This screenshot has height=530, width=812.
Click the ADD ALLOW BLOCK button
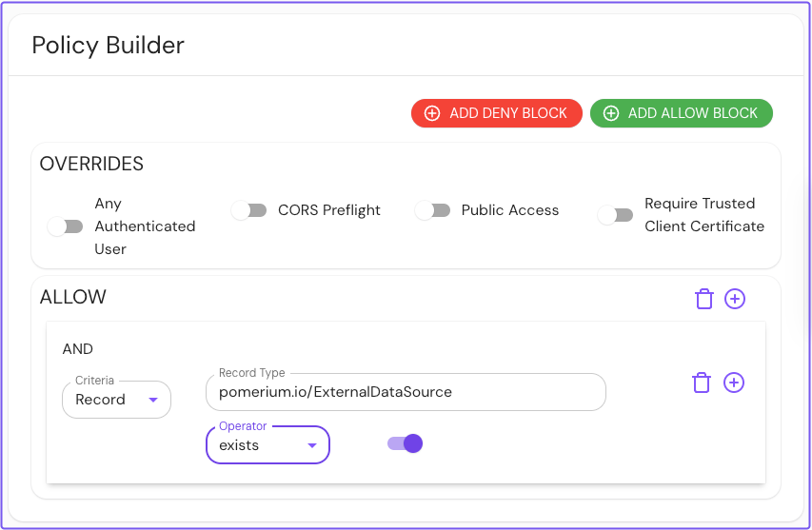coord(681,113)
